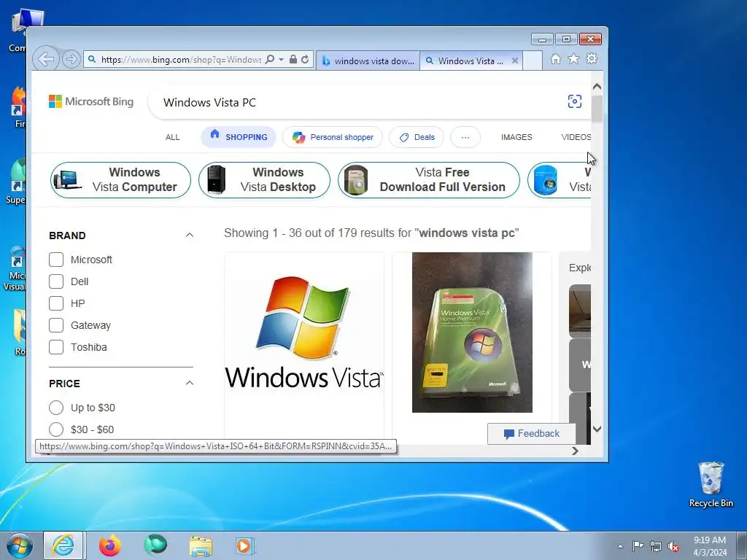Select the 'Up to $30' price option

coord(56,408)
